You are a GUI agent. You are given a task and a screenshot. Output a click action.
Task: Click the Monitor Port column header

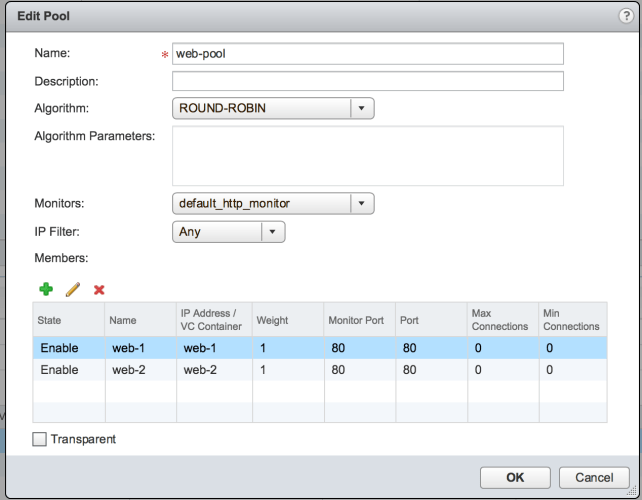[x=357, y=320]
